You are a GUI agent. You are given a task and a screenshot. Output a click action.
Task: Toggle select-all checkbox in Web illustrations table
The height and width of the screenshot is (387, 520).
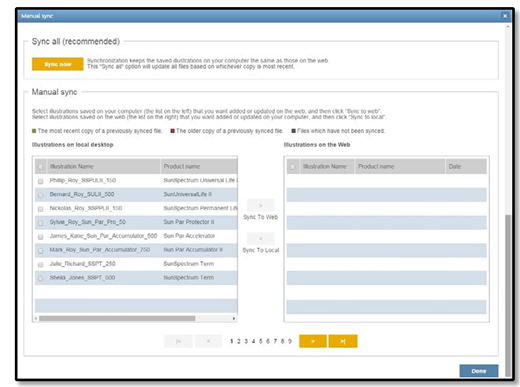tap(292, 167)
